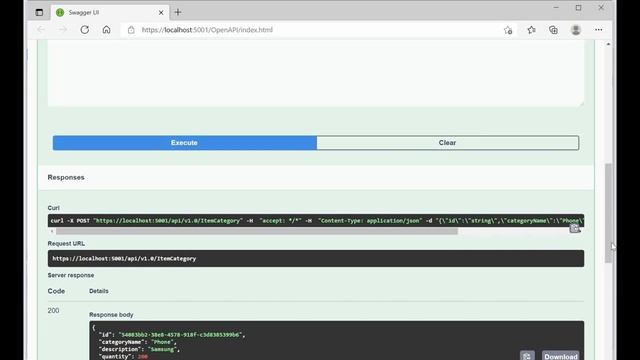Execute the API request

tap(184, 143)
